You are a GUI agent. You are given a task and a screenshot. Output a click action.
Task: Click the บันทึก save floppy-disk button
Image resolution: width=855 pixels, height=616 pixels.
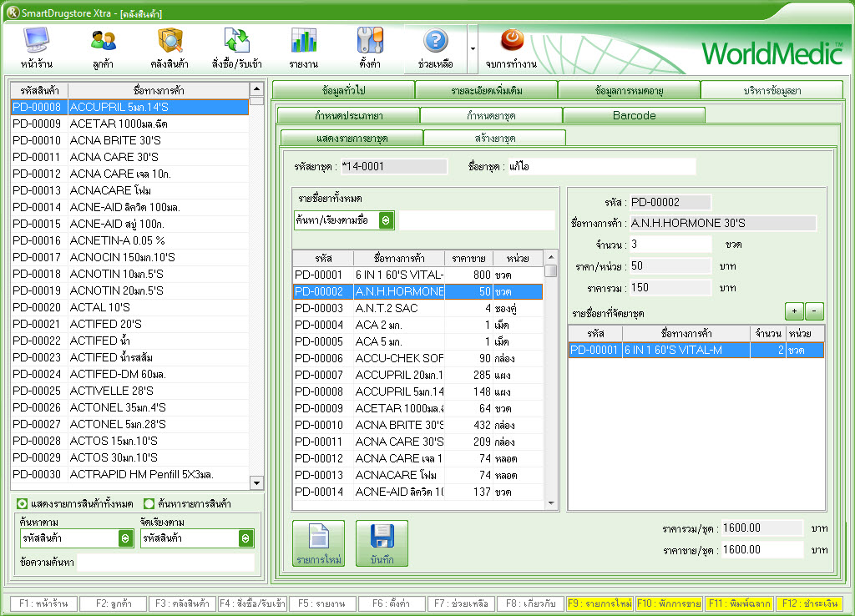(382, 543)
